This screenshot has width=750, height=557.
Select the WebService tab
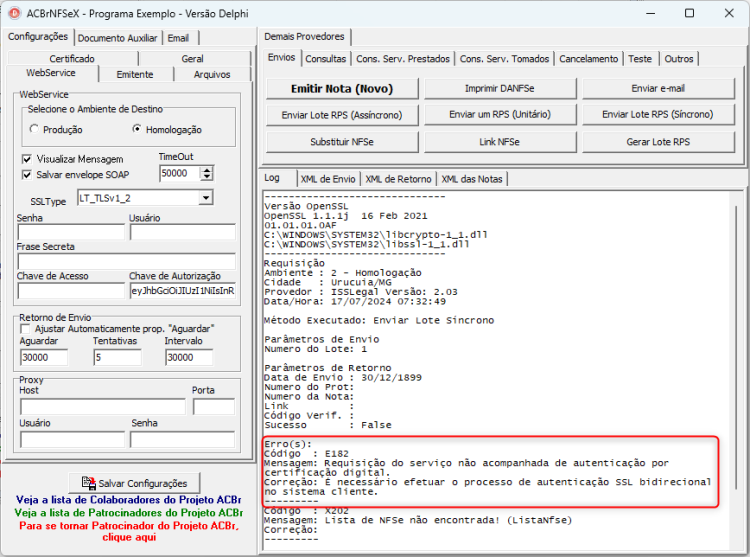pyautogui.click(x=51, y=73)
